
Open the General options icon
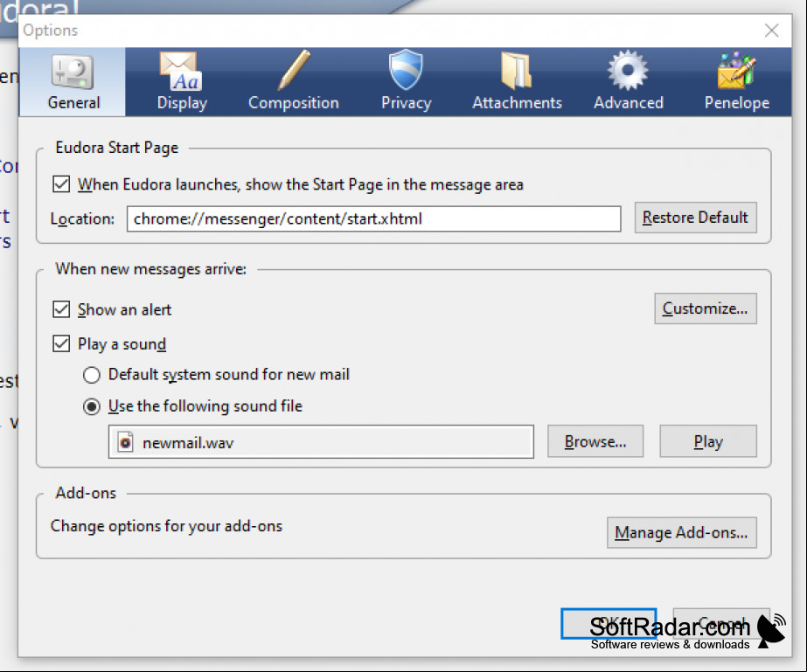(x=73, y=72)
